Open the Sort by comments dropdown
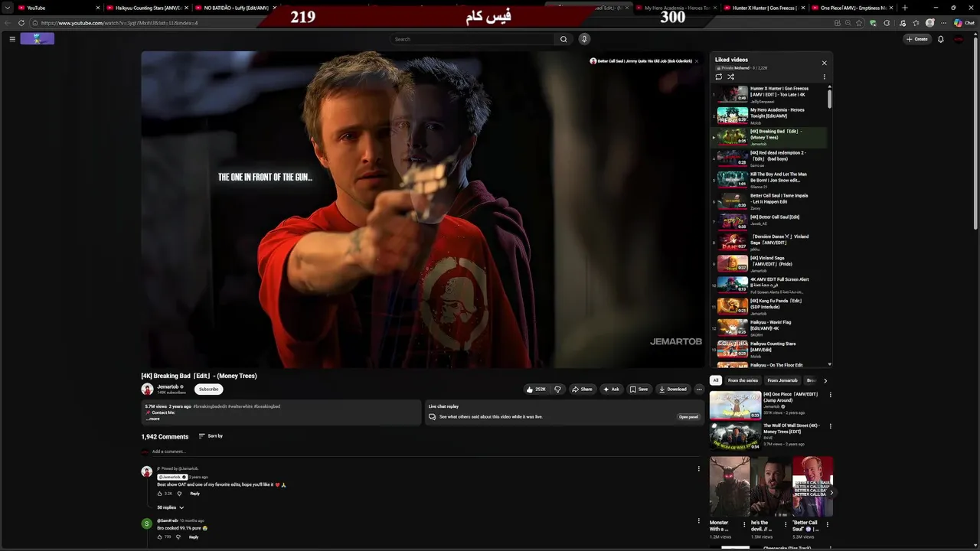This screenshot has height=551, width=980. pos(211,436)
